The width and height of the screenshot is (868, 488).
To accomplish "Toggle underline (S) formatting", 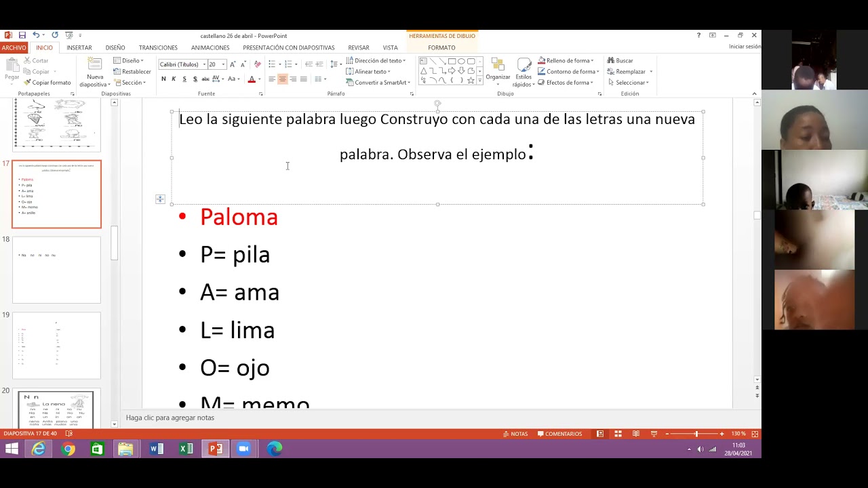I will pos(184,79).
